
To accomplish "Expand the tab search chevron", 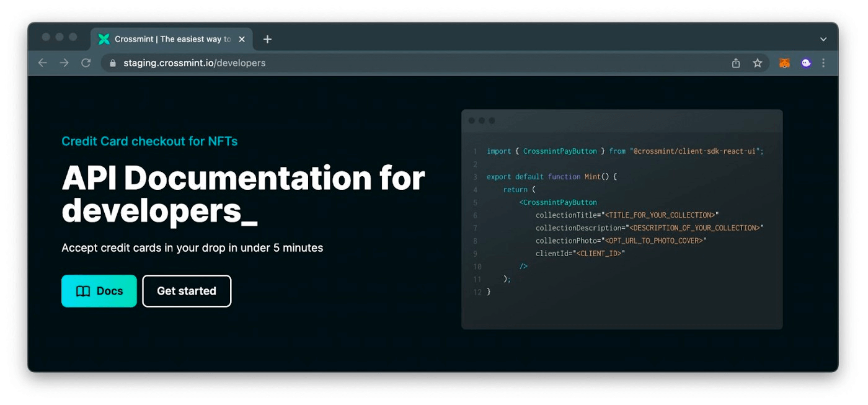I will coord(823,39).
